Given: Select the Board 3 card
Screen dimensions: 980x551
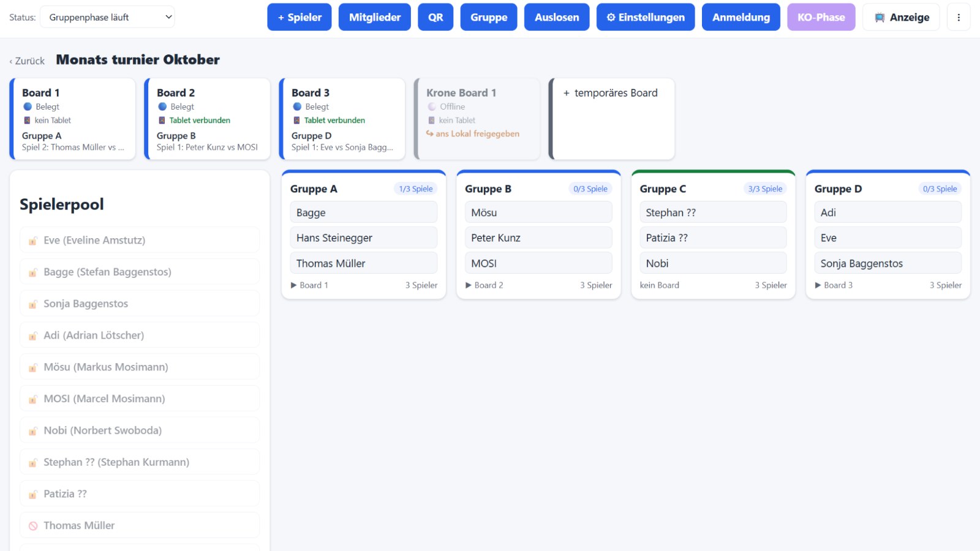Looking at the screenshot, I should pos(342,119).
